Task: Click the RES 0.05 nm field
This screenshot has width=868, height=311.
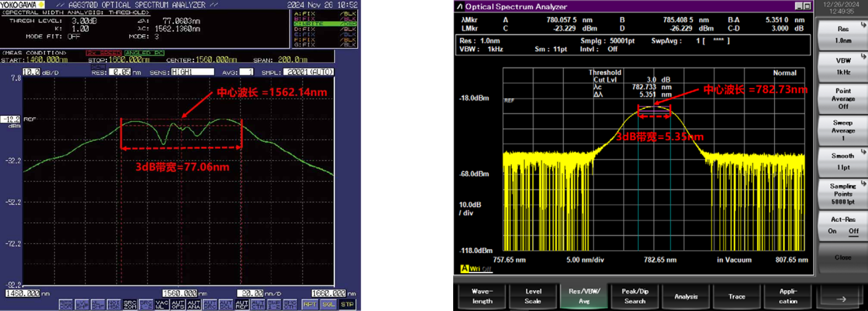Action: click(x=119, y=72)
